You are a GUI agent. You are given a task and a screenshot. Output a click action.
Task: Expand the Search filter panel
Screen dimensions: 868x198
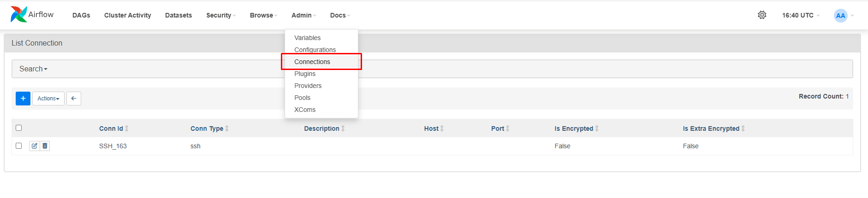(33, 69)
